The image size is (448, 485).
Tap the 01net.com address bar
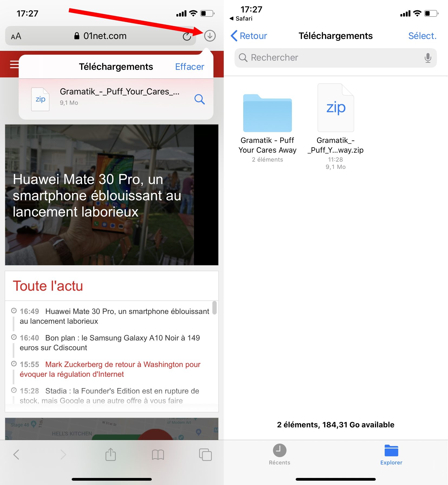tap(101, 36)
